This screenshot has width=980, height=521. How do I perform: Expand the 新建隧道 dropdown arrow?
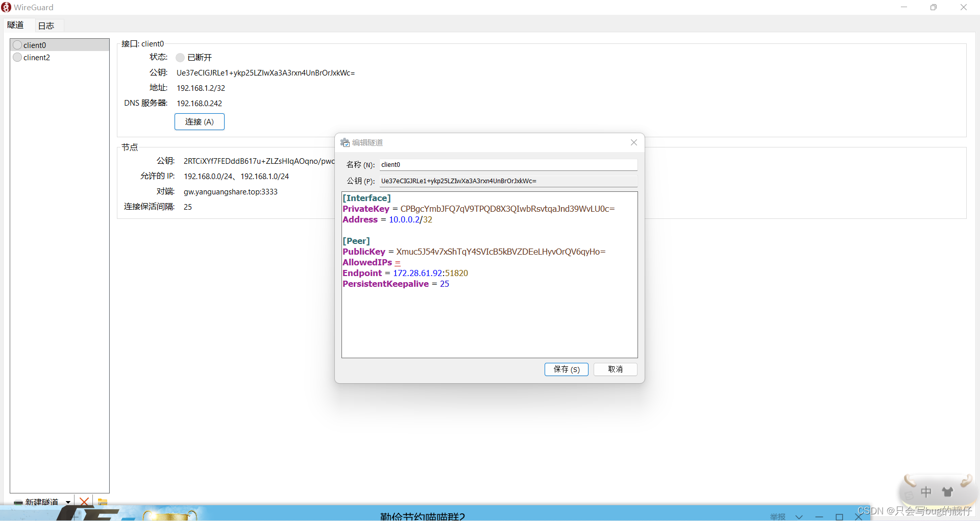click(68, 502)
